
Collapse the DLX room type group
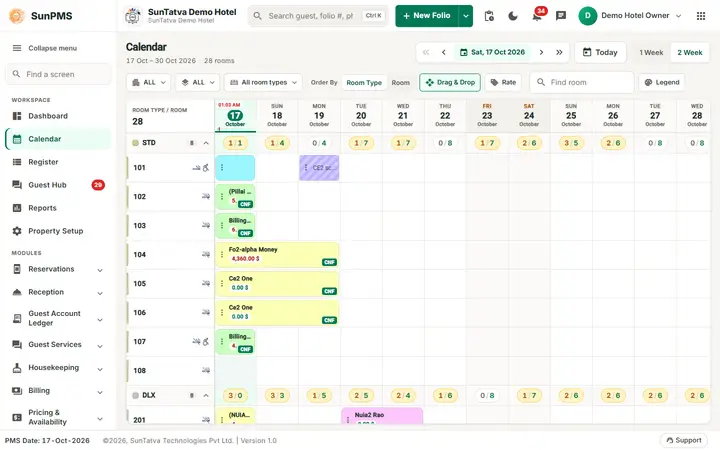[206, 396]
